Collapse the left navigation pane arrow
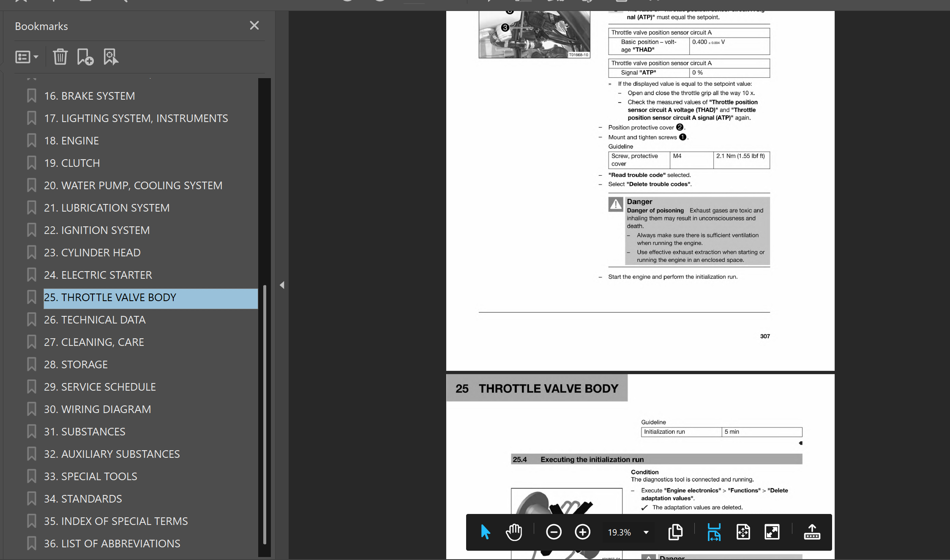Viewport: 950px width, 560px height. 282,285
